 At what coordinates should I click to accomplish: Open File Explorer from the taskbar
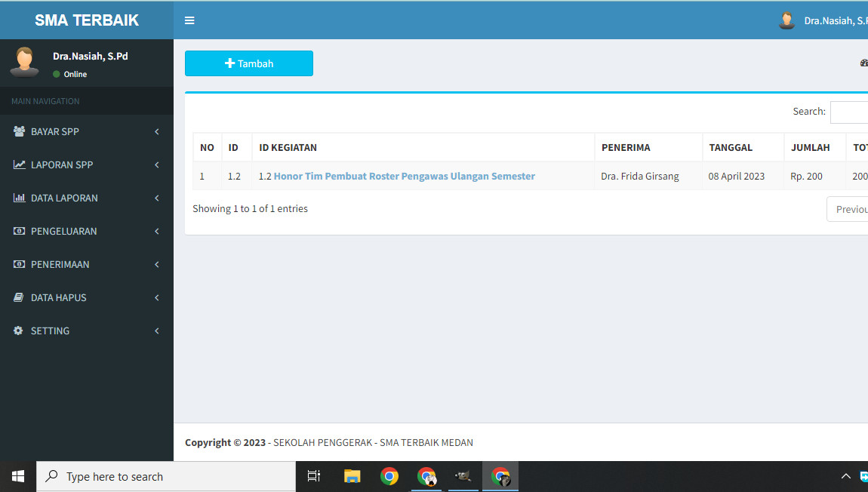click(x=352, y=476)
